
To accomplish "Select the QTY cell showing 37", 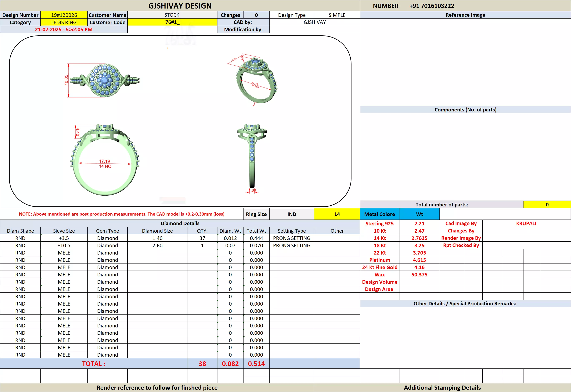I will click(202, 238).
